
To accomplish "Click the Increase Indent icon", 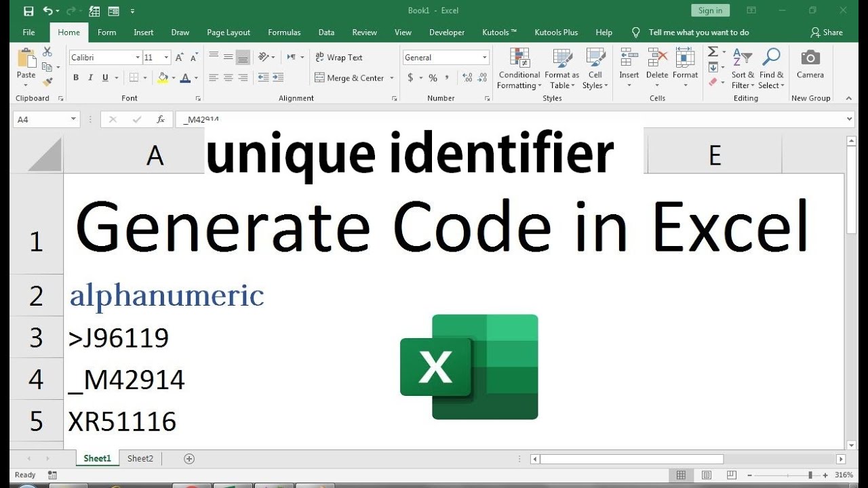I will 279,77.
